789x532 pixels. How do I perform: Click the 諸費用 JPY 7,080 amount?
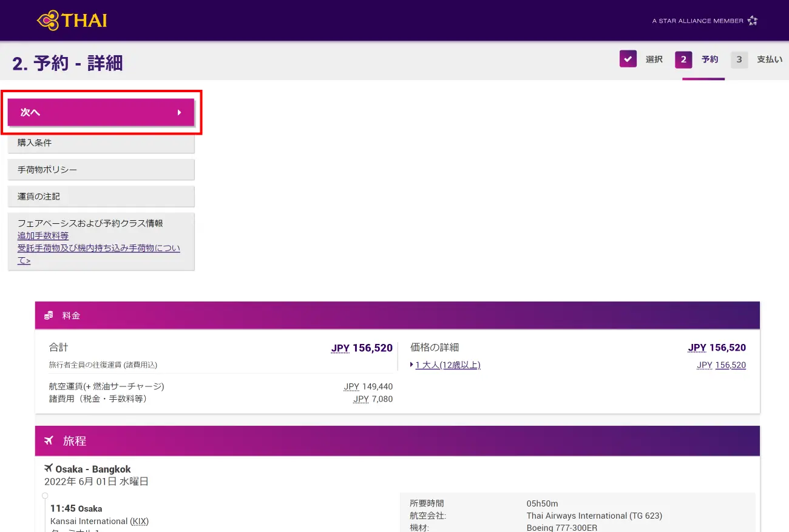tap(373, 399)
